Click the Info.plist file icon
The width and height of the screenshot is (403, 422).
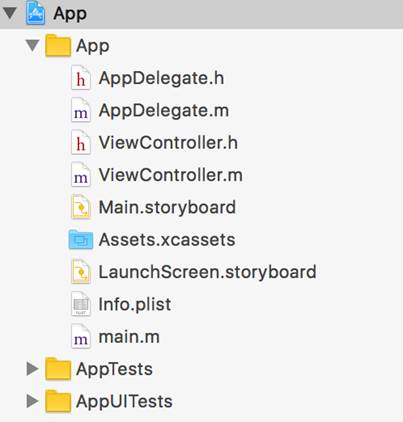point(81,305)
